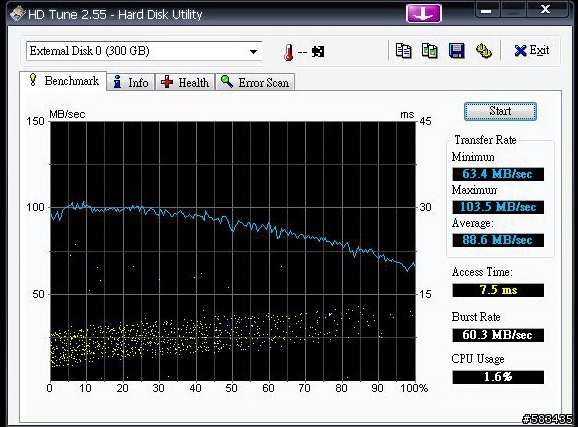Click the Exit button

532,51
